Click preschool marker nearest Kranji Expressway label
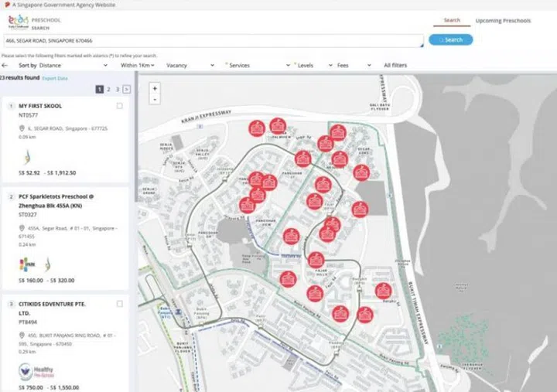 pyautogui.click(x=256, y=128)
